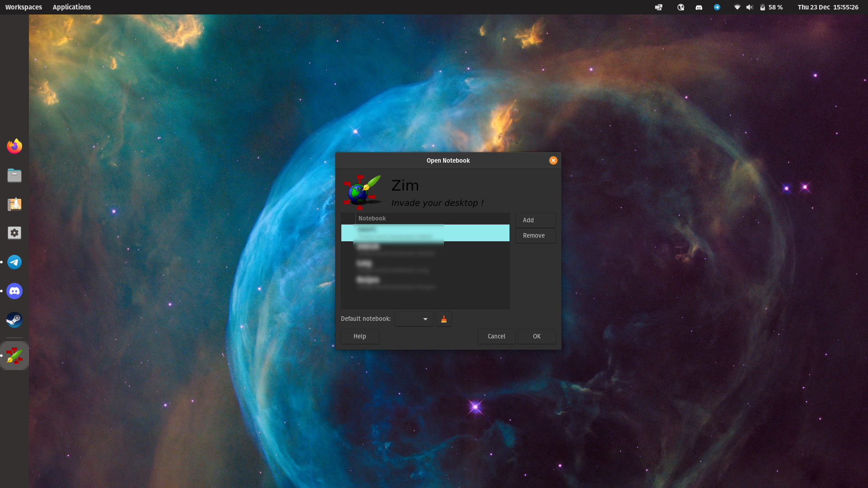Switch to Telegram in the dock
This screenshot has width=868, height=488.
[x=14, y=262]
